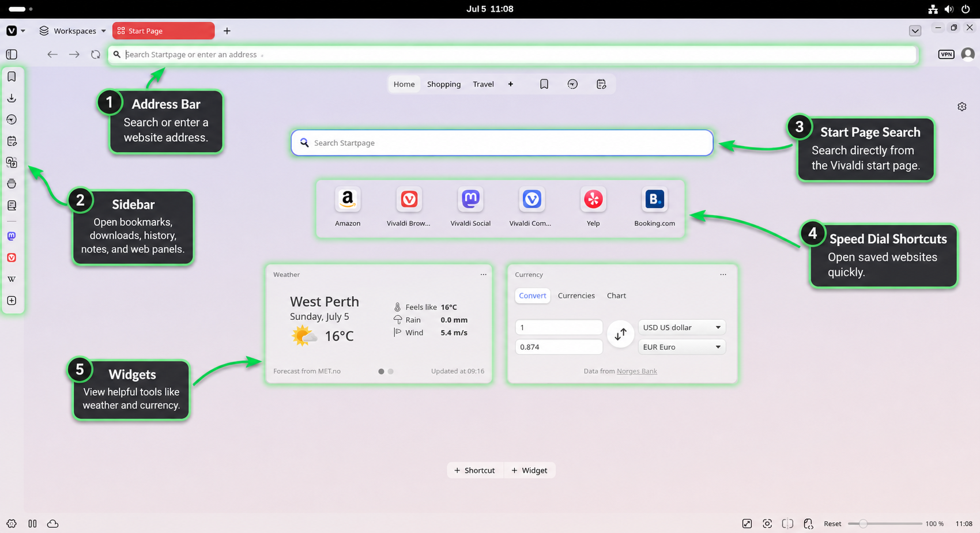Click the Search Startpage field on the page
Viewport: 980px width, 533px height.
(x=502, y=143)
